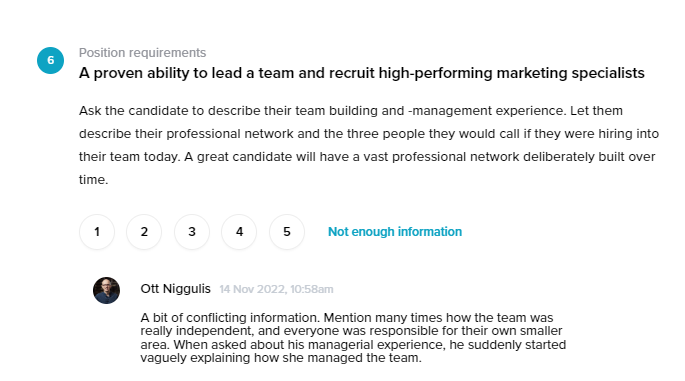This screenshot has height=381, width=685.
Task: Open Ott Niggulis's profile avatar
Action: click(x=106, y=290)
